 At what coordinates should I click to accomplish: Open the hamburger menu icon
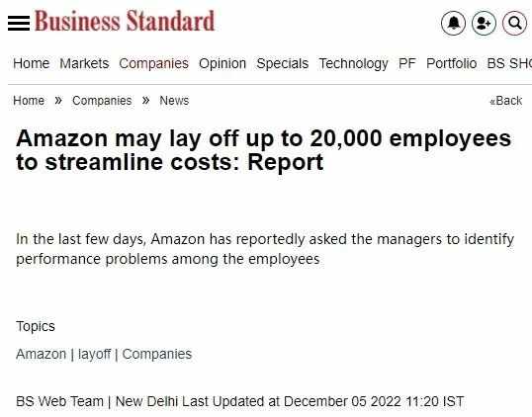pyautogui.click(x=19, y=23)
